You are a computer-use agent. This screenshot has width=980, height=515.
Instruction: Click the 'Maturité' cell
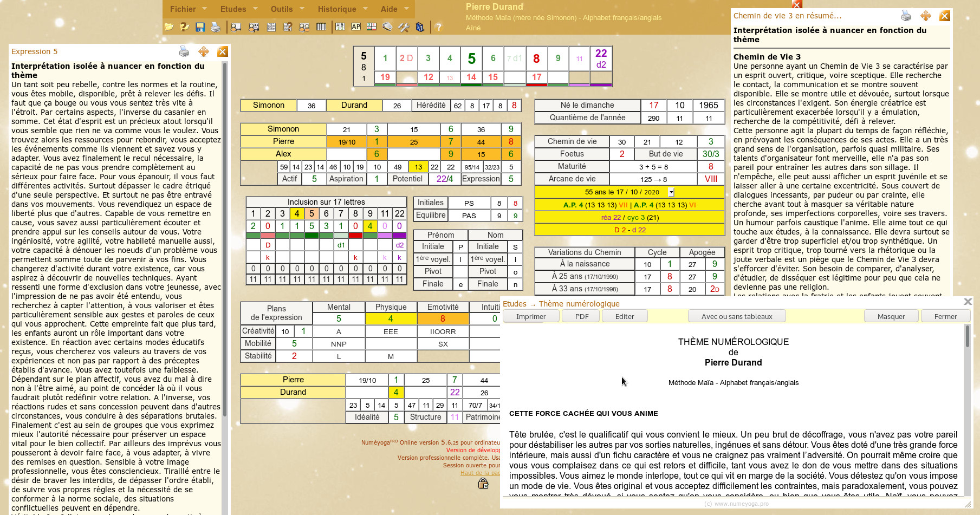pos(572,166)
